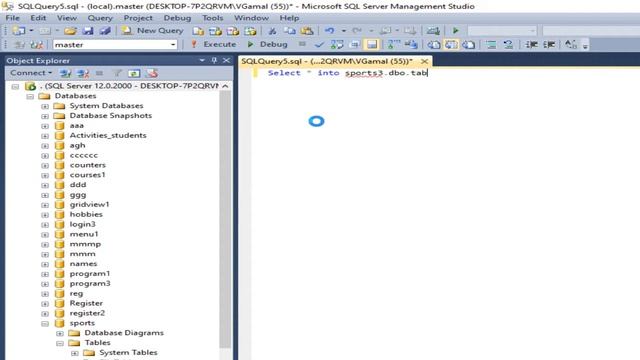640x360 pixels.
Task: Collapse the sports database node
Action: 45,324
